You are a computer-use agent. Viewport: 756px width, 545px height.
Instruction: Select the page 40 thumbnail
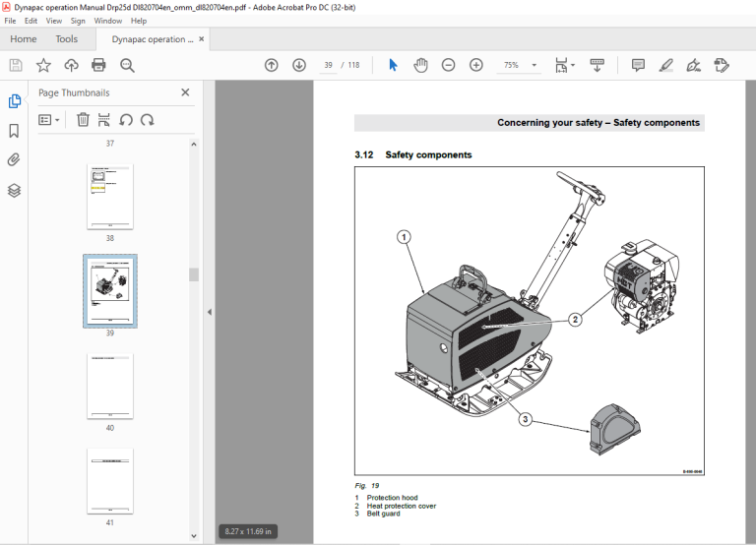coord(110,386)
